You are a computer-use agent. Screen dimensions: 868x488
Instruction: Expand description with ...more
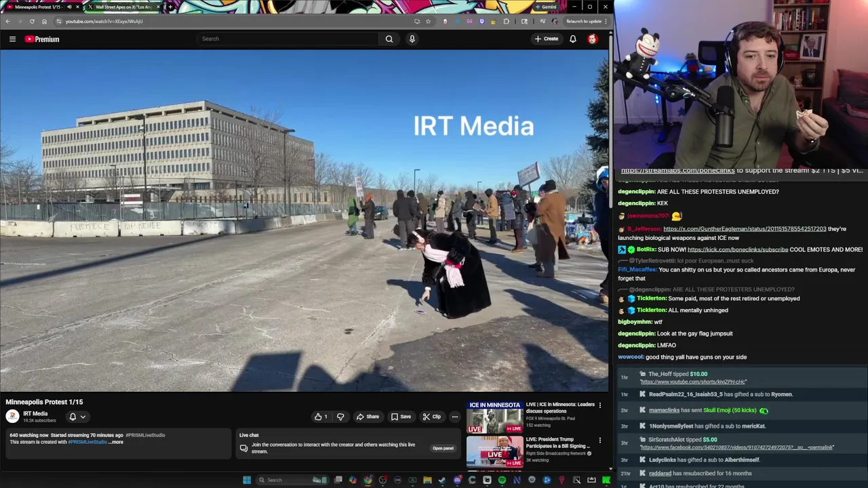tap(116, 442)
